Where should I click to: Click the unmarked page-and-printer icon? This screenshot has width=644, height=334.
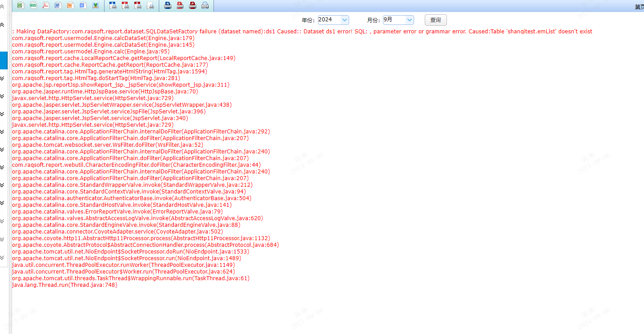click(150, 5)
